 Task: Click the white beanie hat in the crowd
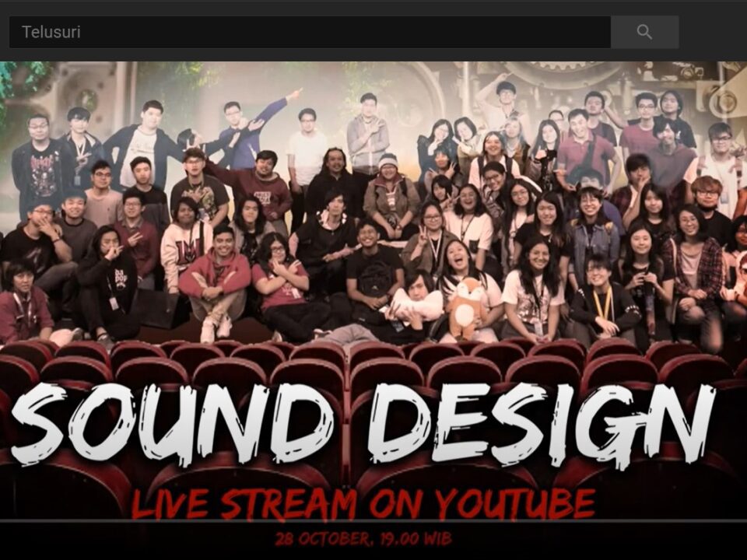[388, 160]
